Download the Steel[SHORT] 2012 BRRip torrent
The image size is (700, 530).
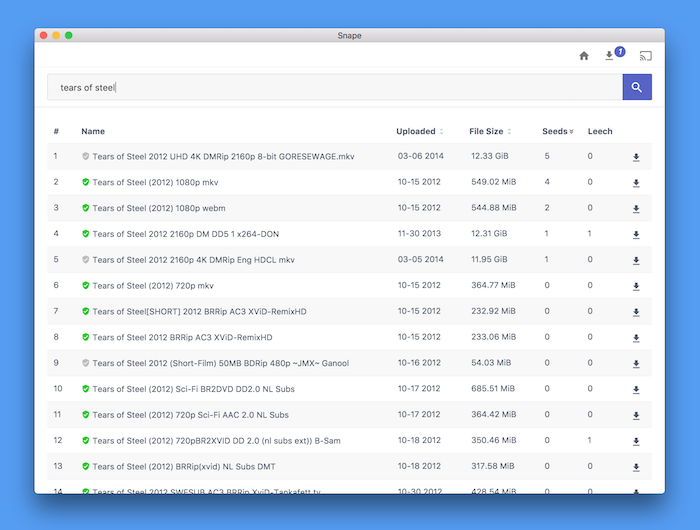pyautogui.click(x=636, y=312)
